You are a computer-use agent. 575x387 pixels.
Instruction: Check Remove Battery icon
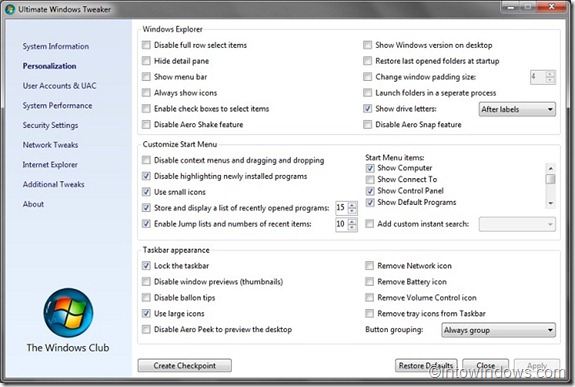(x=370, y=282)
